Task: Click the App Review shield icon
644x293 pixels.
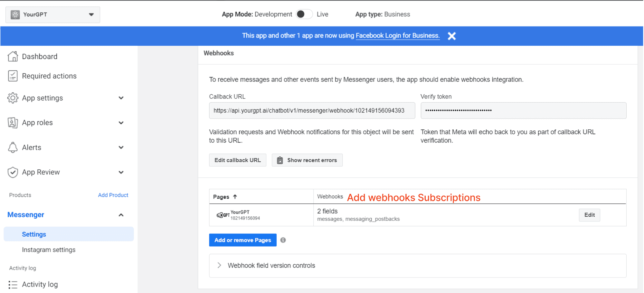Action: tap(13, 172)
